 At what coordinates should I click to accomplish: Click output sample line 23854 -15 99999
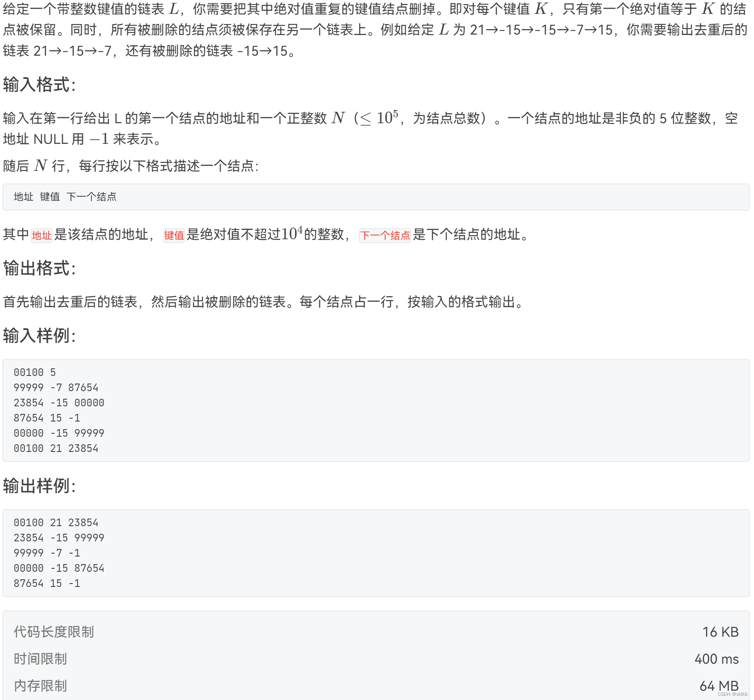point(59,538)
